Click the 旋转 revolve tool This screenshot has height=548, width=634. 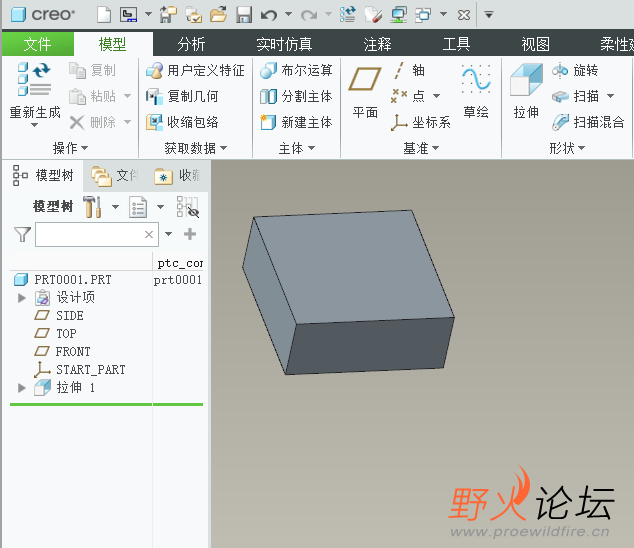pyautogui.click(x=575, y=70)
